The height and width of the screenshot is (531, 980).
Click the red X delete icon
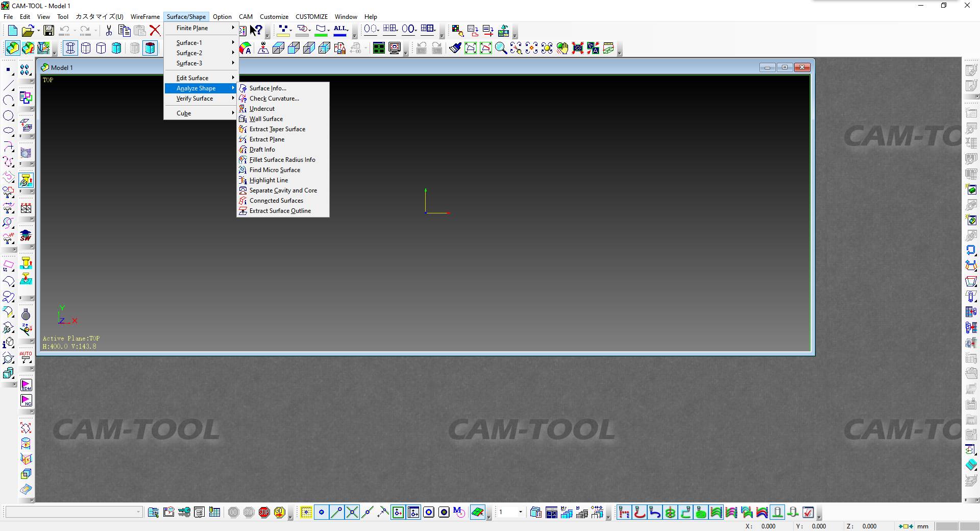155,31
